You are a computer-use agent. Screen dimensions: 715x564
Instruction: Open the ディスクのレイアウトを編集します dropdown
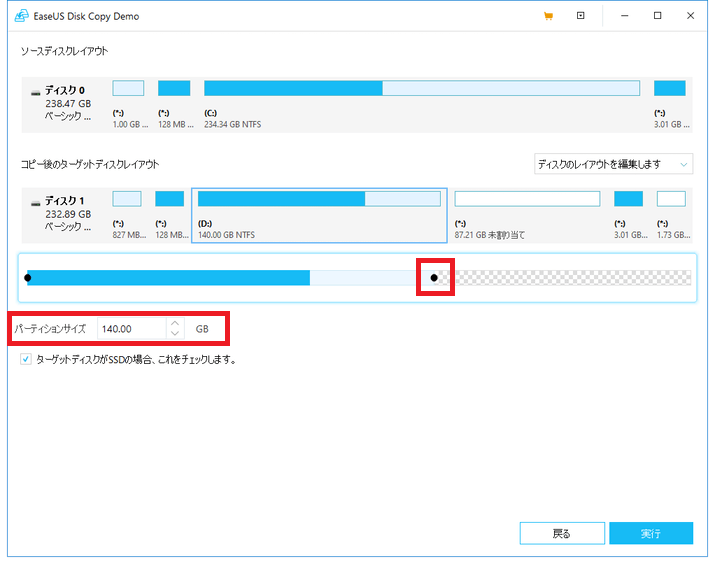pyautogui.click(x=613, y=163)
